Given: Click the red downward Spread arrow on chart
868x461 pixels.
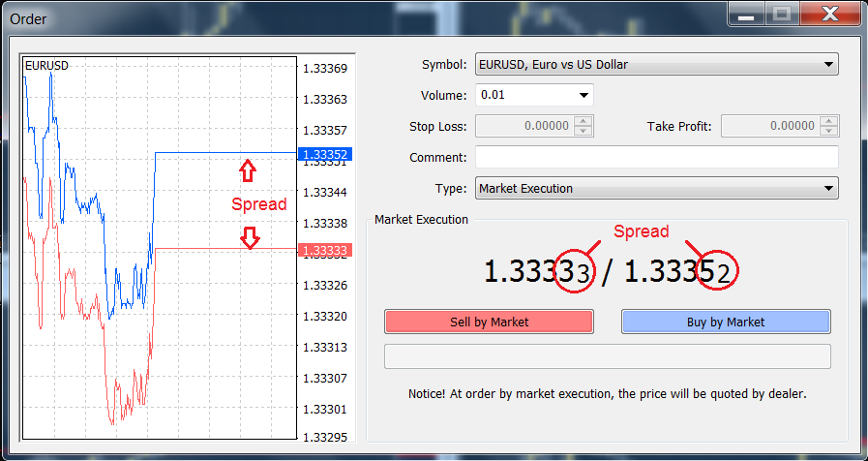Looking at the screenshot, I should (x=250, y=237).
